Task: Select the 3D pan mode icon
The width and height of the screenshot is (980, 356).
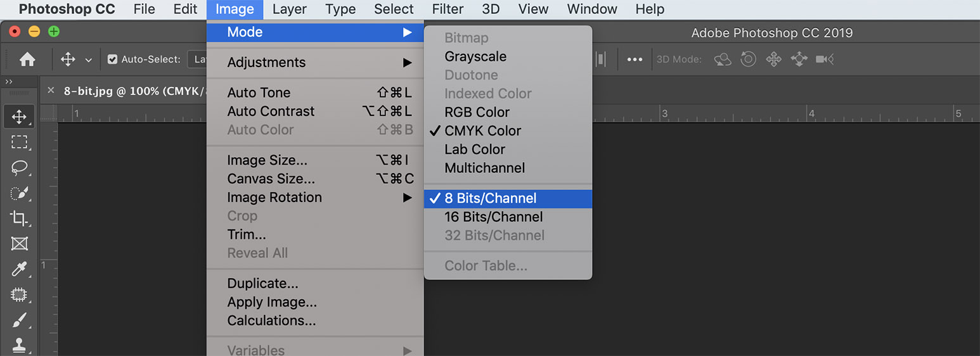Action: click(773, 60)
